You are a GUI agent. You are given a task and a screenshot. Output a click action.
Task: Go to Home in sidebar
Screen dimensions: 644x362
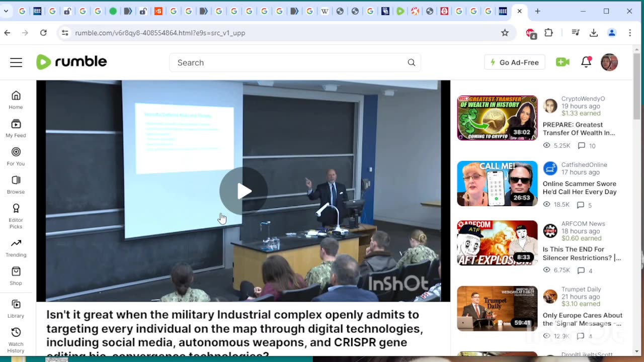(16, 100)
